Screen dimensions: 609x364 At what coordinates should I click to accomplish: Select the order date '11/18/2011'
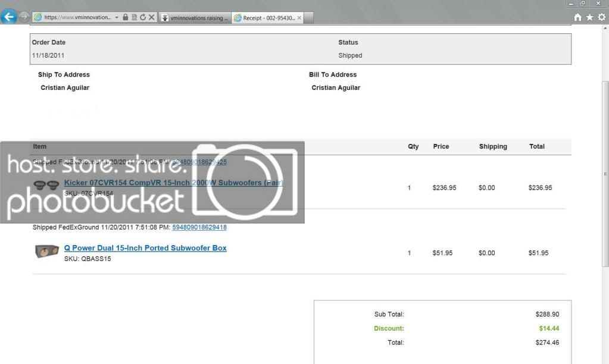point(48,55)
